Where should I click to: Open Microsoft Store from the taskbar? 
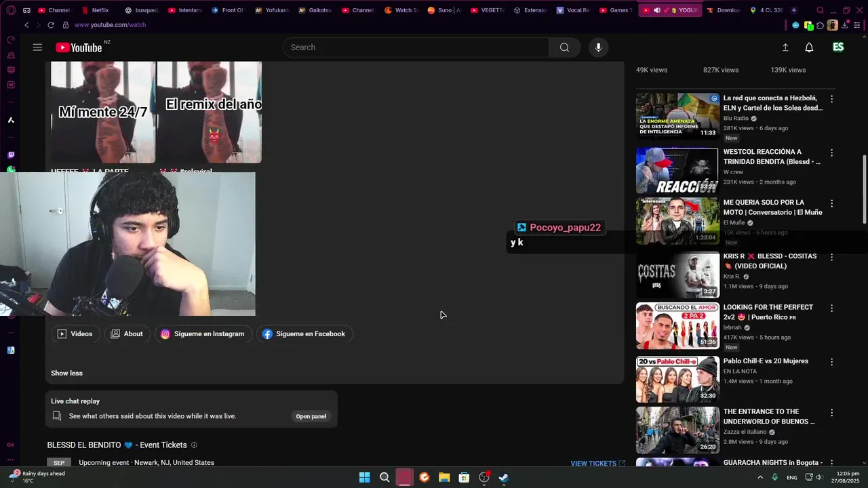pyautogui.click(x=464, y=477)
